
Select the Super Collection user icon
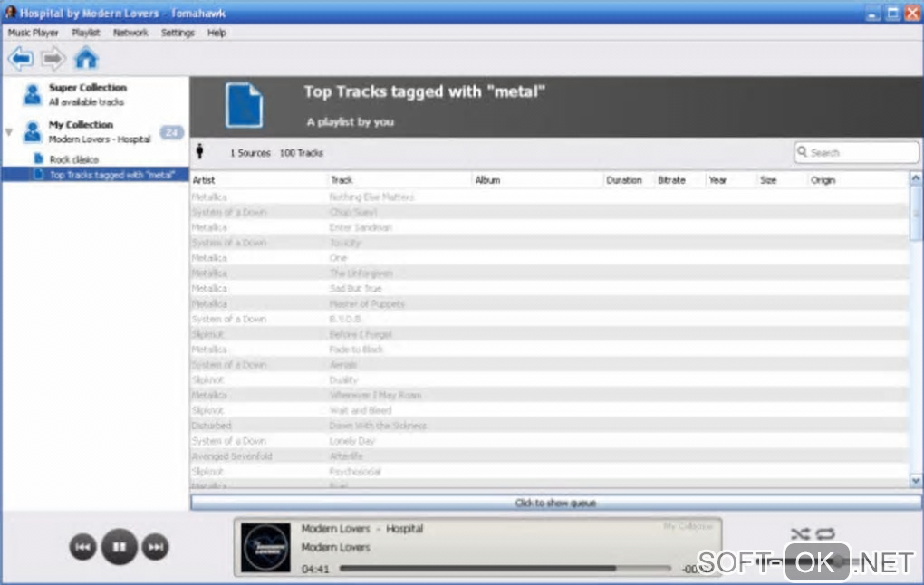coord(33,94)
